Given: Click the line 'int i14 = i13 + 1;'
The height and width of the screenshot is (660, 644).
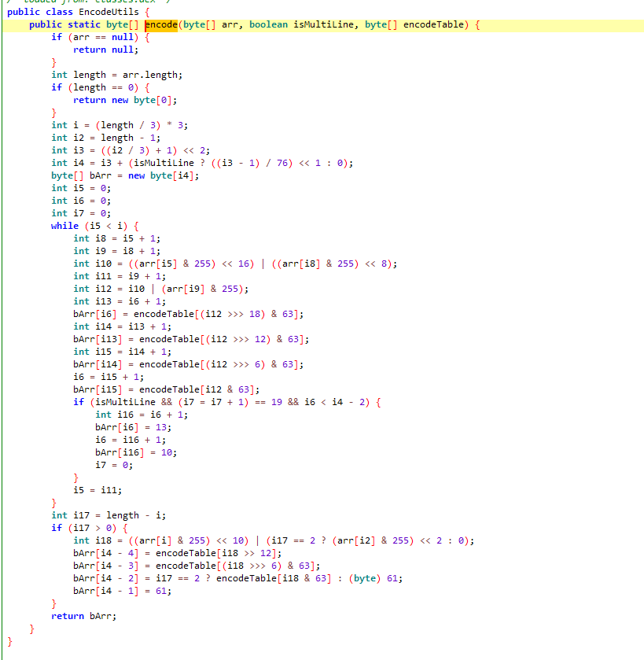Looking at the screenshot, I should 122,326.
